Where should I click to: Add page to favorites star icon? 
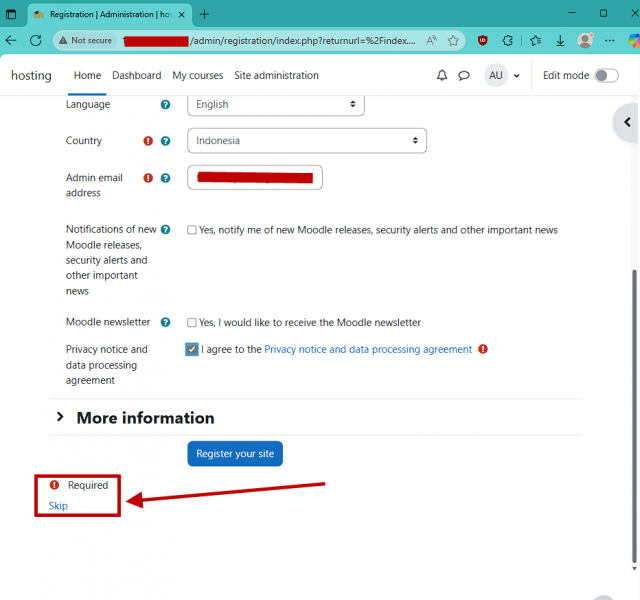(x=453, y=40)
